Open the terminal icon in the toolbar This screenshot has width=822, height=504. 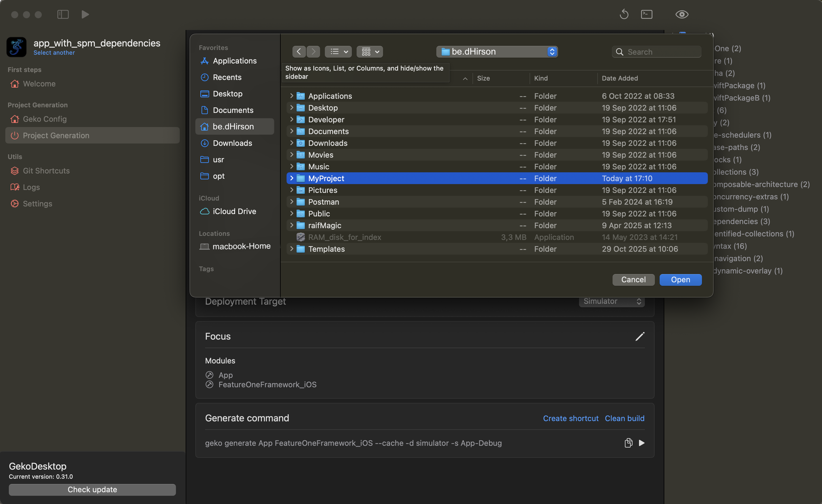tap(647, 14)
